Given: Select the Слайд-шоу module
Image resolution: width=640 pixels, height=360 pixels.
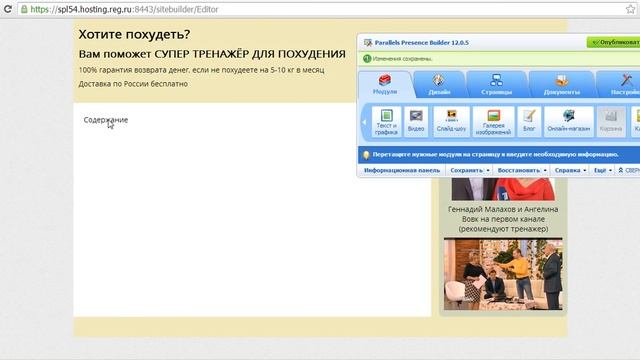Looking at the screenshot, I should 451,121.
